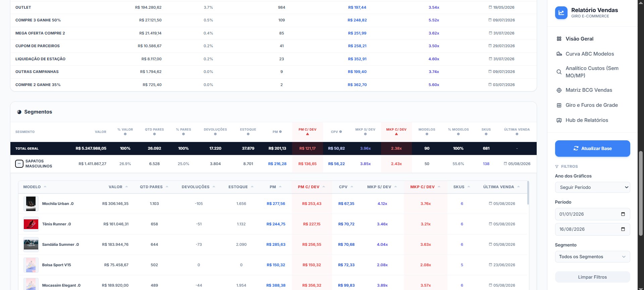This screenshot has width=644, height=290.
Task: Click the info dot beside segment CPV header
Action: point(340,132)
